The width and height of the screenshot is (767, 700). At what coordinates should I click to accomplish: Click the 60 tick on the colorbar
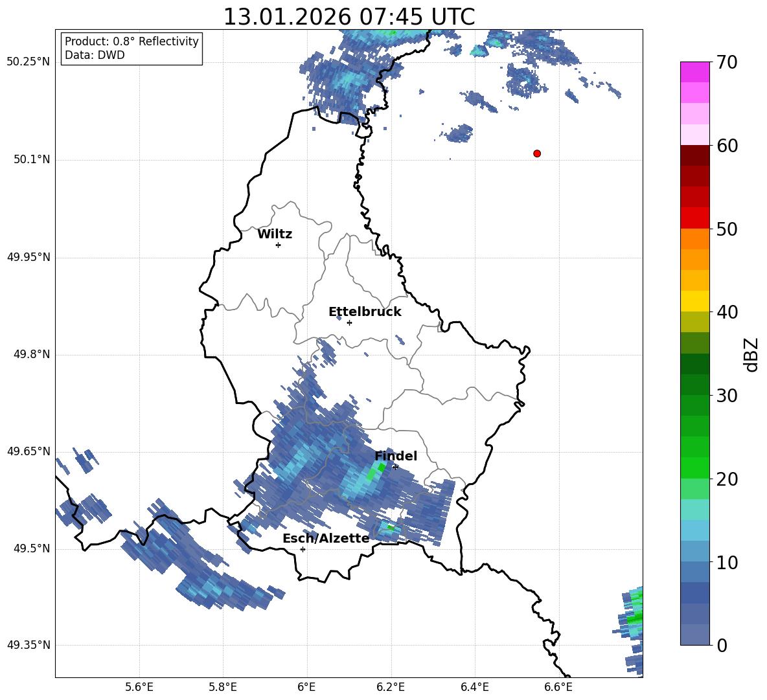[x=727, y=146]
